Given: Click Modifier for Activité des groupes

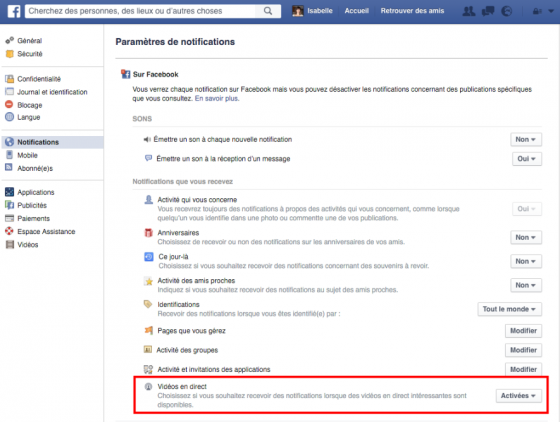Looking at the screenshot, I should 523,350.
